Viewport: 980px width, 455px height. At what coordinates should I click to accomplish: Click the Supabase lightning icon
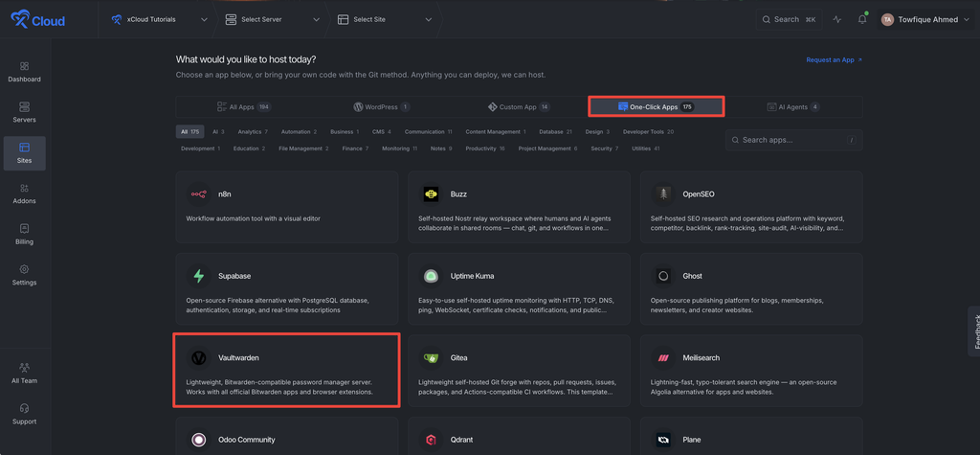(199, 276)
